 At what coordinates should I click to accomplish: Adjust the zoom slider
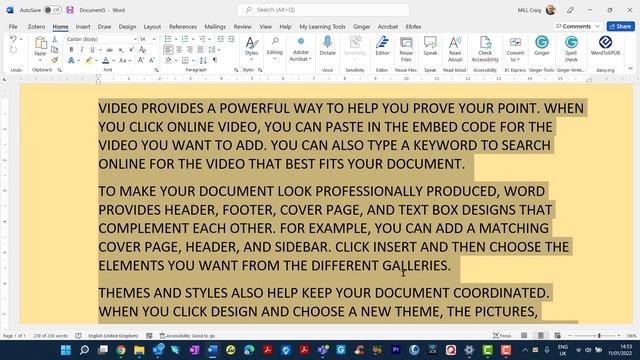(599, 336)
